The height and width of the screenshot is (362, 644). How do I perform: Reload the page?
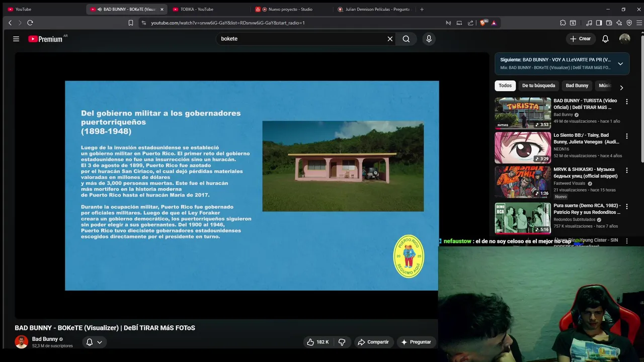[x=30, y=23]
